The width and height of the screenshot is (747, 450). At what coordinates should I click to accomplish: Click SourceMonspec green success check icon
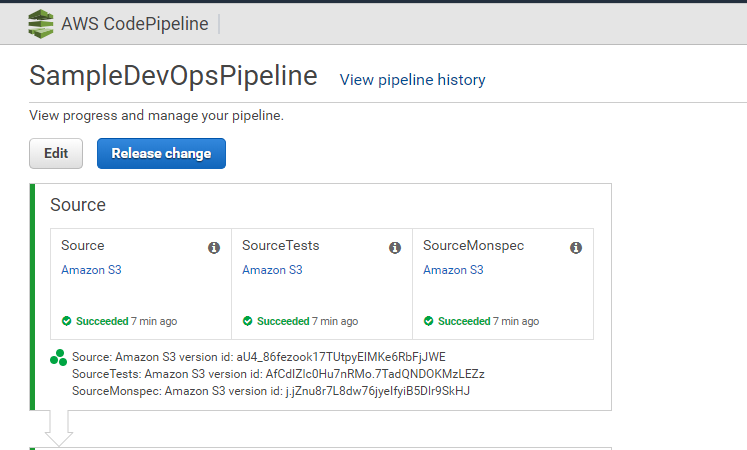click(429, 322)
